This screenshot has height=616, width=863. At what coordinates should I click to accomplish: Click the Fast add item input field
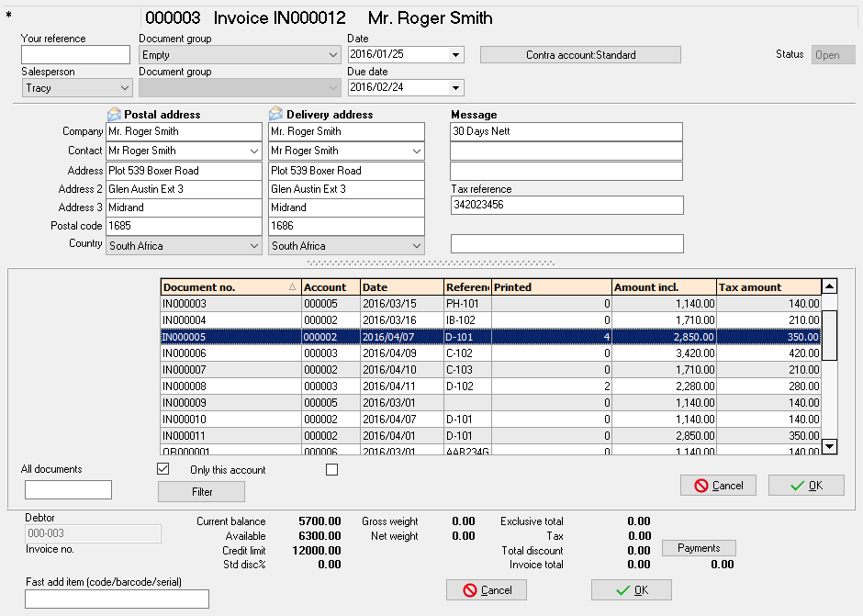pyautogui.click(x=117, y=599)
